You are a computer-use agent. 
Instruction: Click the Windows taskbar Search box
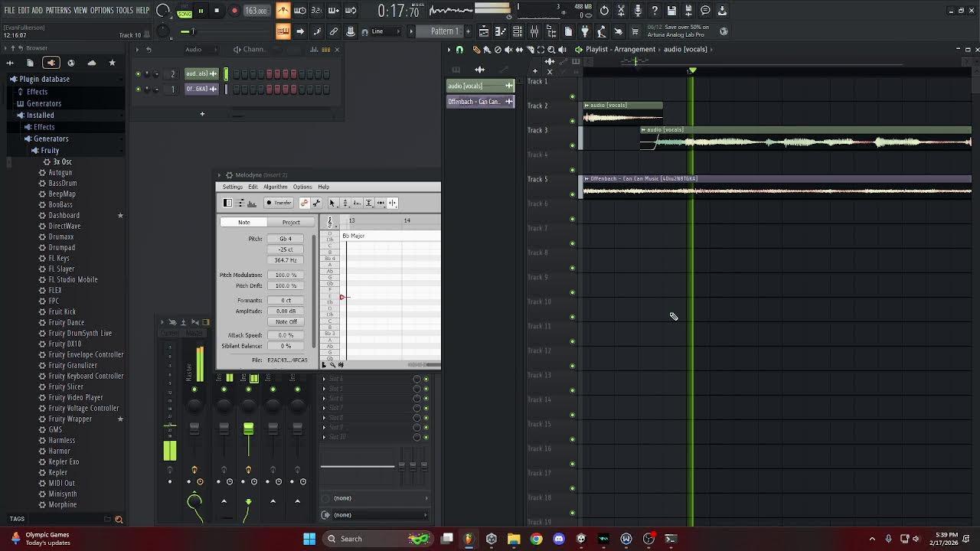tap(375, 539)
